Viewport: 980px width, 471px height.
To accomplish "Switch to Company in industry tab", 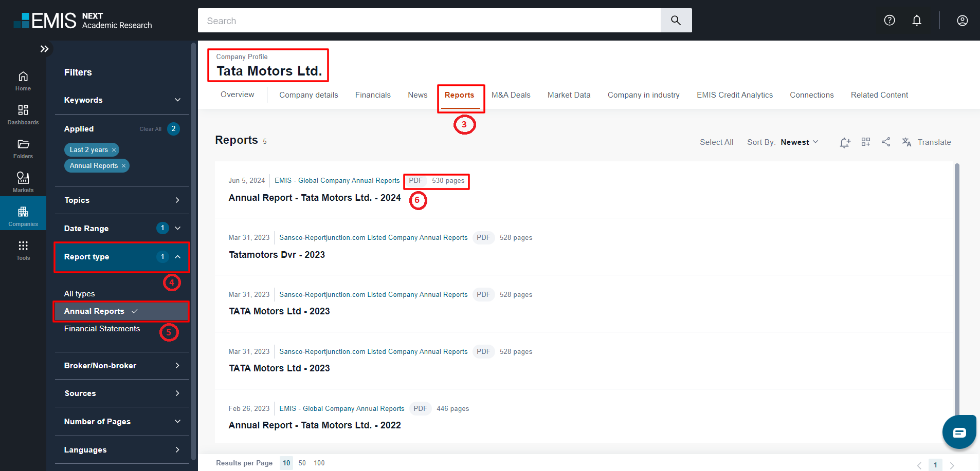I will pos(643,95).
